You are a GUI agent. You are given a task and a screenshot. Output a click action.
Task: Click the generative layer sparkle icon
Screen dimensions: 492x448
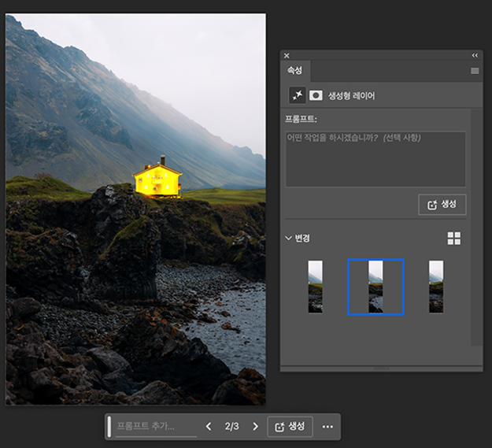tap(298, 95)
